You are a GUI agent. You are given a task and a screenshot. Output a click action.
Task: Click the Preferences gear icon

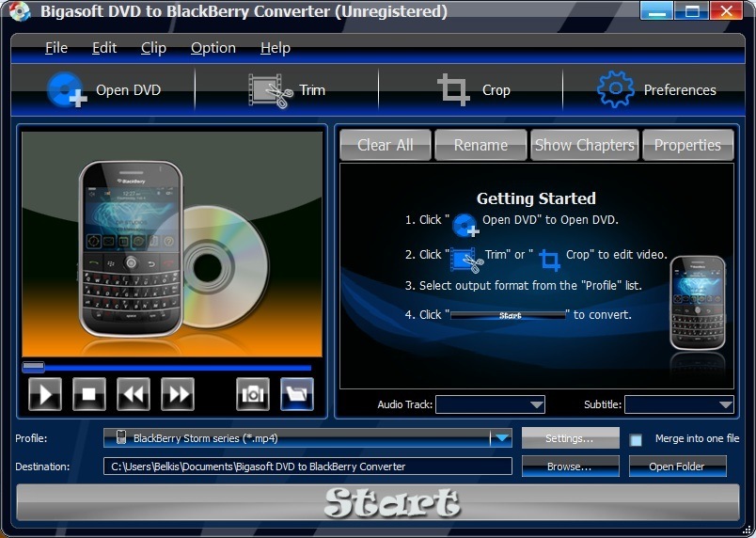coord(615,89)
